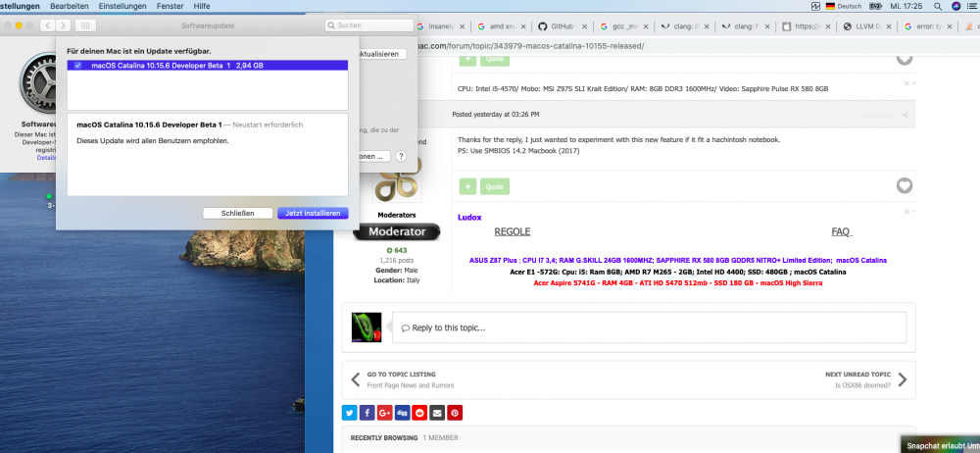This screenshot has height=453, width=980.
Task: Quote the hackintosh notebook post
Action: pos(494,186)
